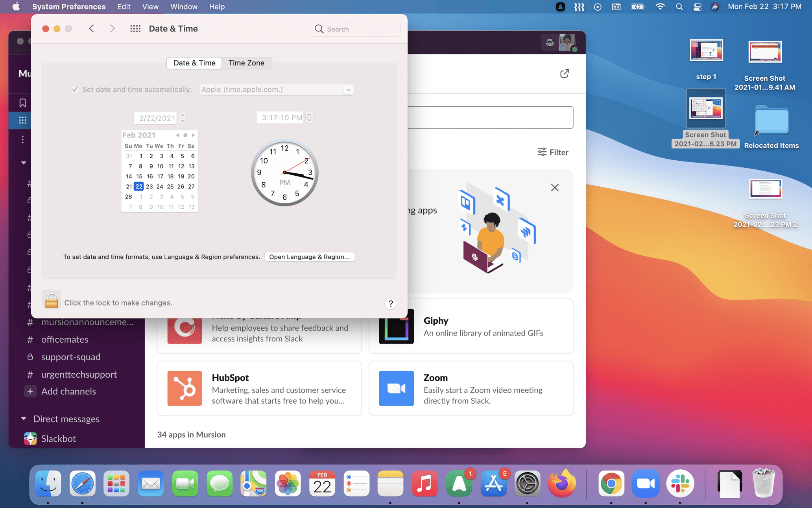This screenshot has width=812, height=508.
Task: Open Slack from the Dock
Action: click(680, 484)
